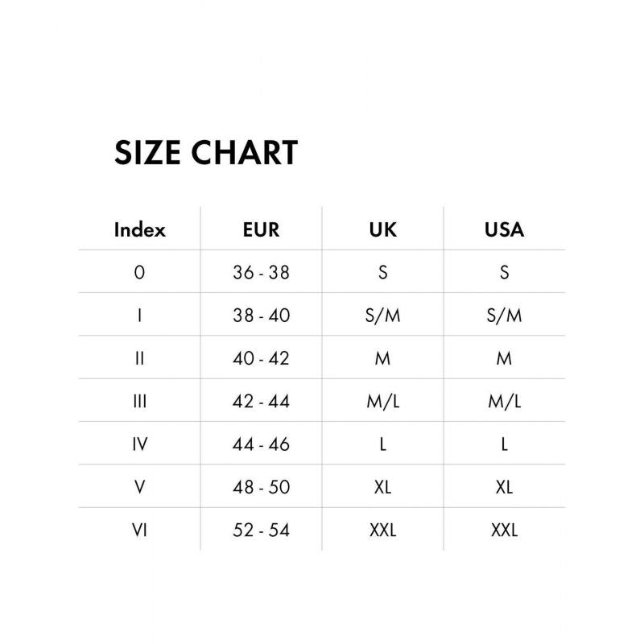Click the UK column header

pyautogui.click(x=382, y=229)
